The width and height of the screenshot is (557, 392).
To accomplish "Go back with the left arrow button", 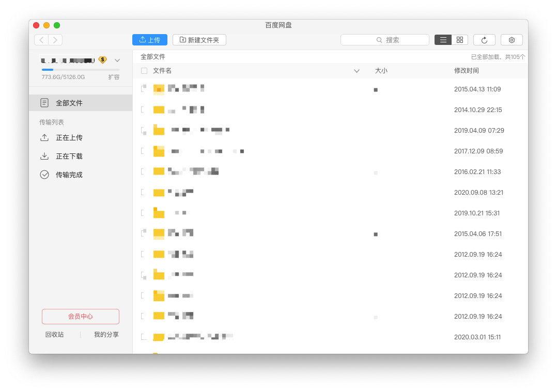I will point(41,40).
